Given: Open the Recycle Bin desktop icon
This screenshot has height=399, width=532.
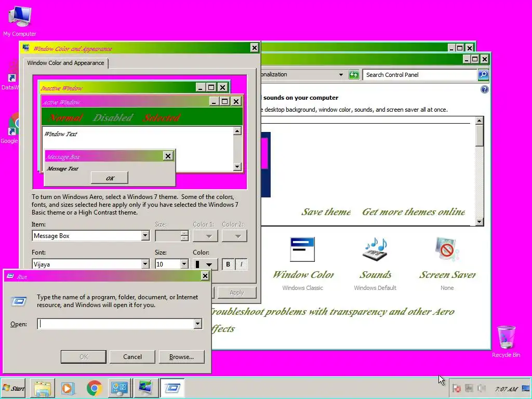Looking at the screenshot, I should pos(506,341).
